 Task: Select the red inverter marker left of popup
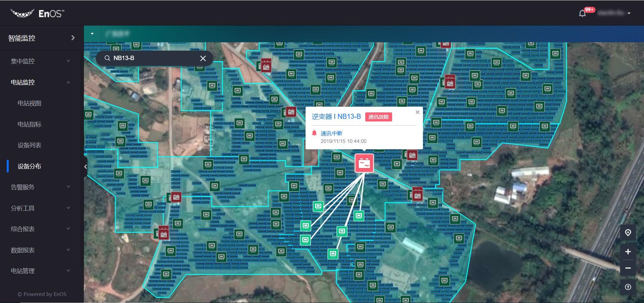[291, 111]
